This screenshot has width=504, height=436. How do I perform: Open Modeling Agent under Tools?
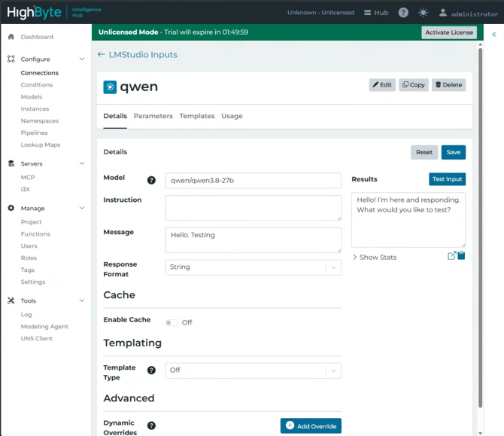click(x=44, y=326)
